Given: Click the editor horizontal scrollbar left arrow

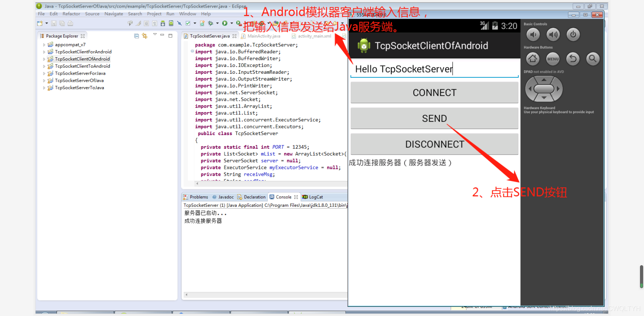Looking at the screenshot, I should pos(197,183).
